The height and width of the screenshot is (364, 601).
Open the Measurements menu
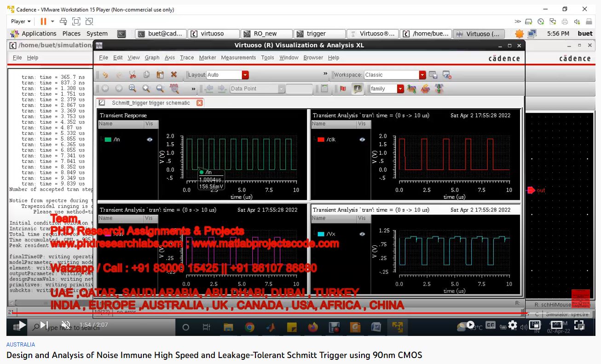(x=238, y=58)
